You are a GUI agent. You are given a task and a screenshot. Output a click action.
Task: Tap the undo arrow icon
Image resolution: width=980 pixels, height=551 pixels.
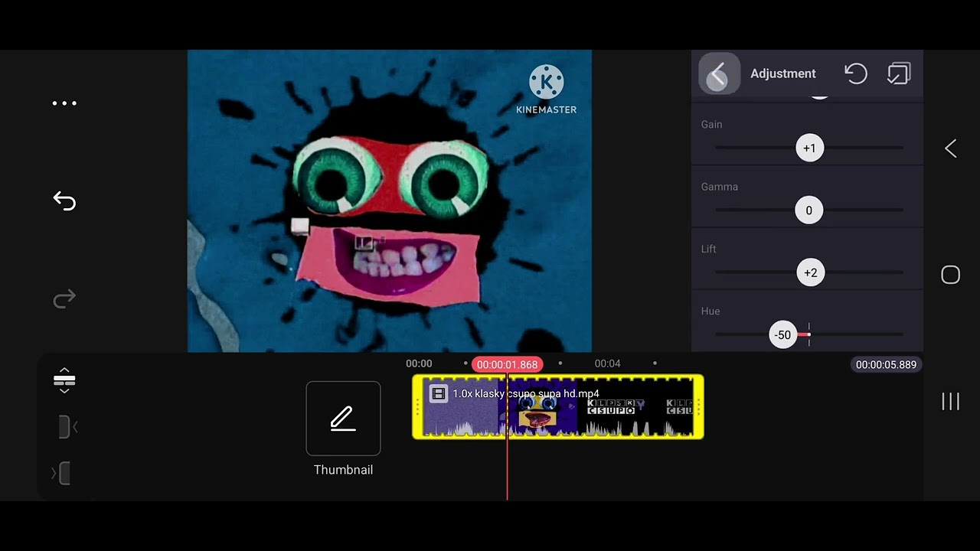tap(64, 201)
